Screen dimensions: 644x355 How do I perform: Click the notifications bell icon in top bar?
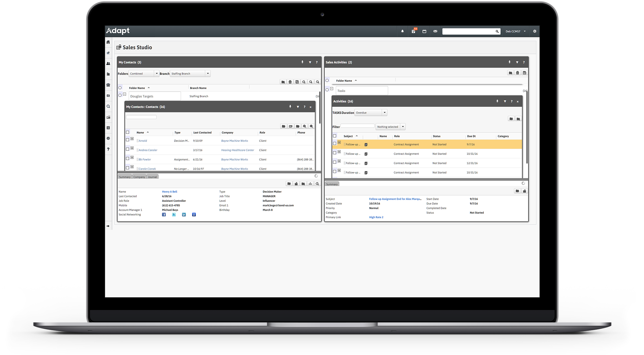pyautogui.click(x=402, y=31)
